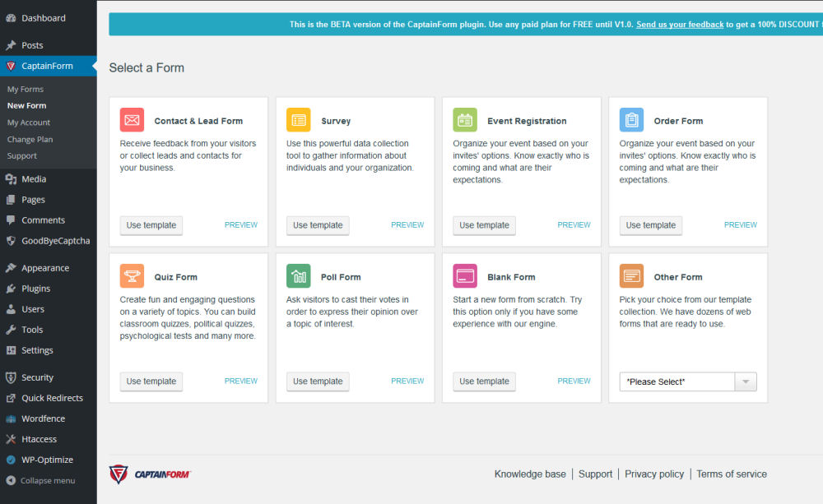The height and width of the screenshot is (504, 823).
Task: Preview the Poll Form template
Action: (x=407, y=381)
